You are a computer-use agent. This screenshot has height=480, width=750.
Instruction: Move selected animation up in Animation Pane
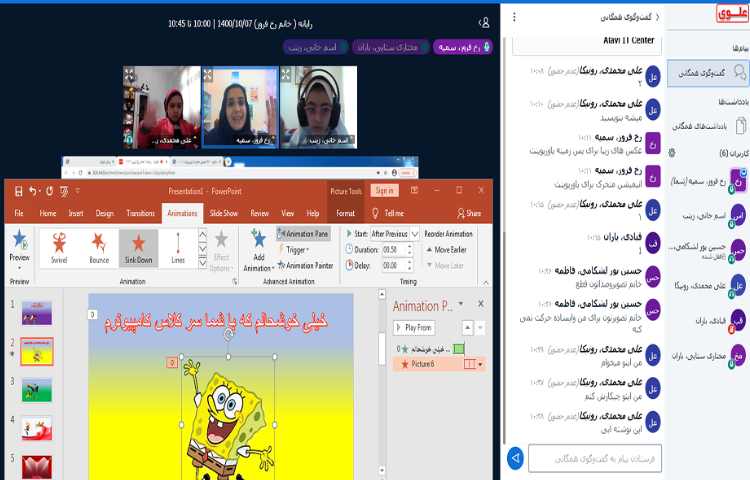(467, 327)
